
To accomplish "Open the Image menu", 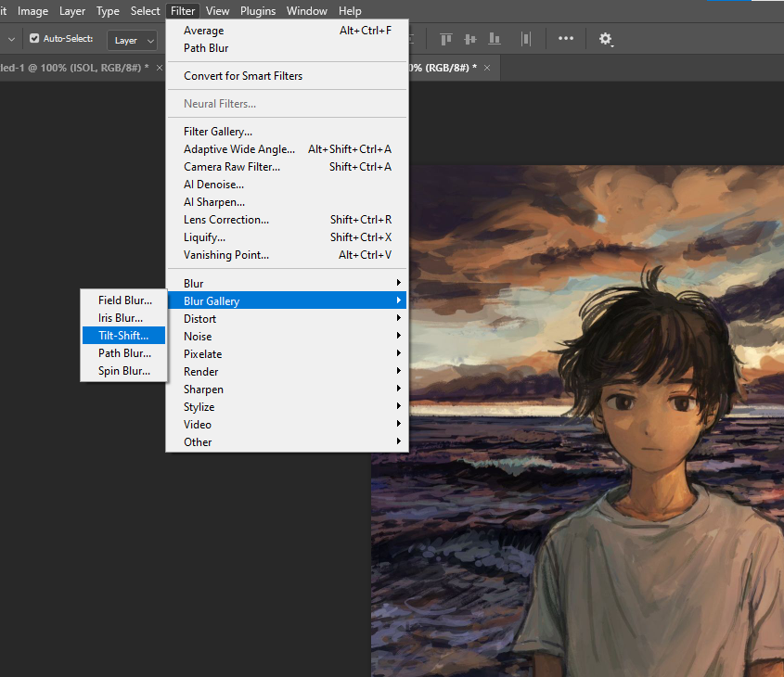I will pos(33,11).
